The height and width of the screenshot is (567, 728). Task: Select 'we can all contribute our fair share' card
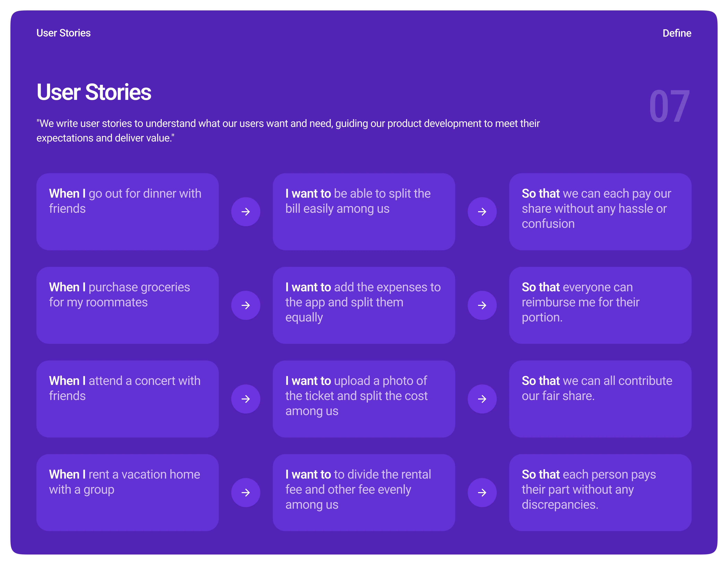[600, 399]
